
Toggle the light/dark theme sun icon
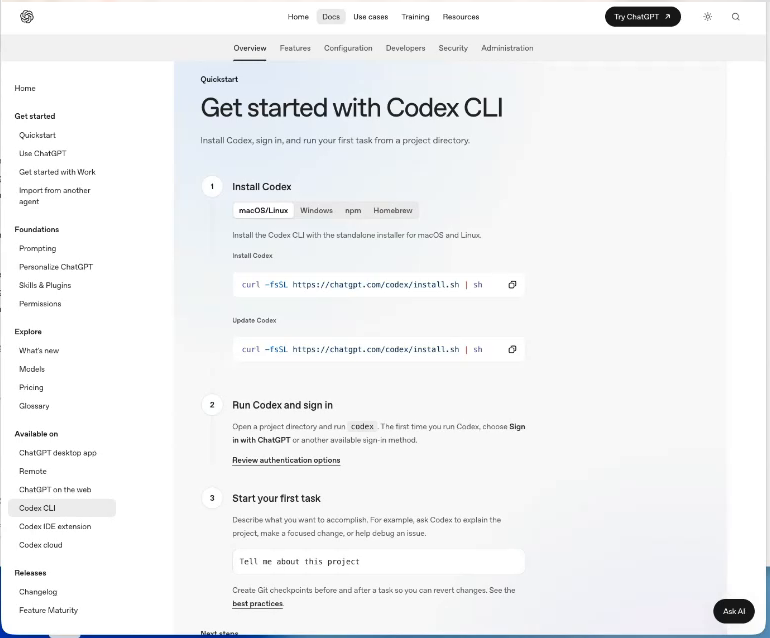coord(708,17)
